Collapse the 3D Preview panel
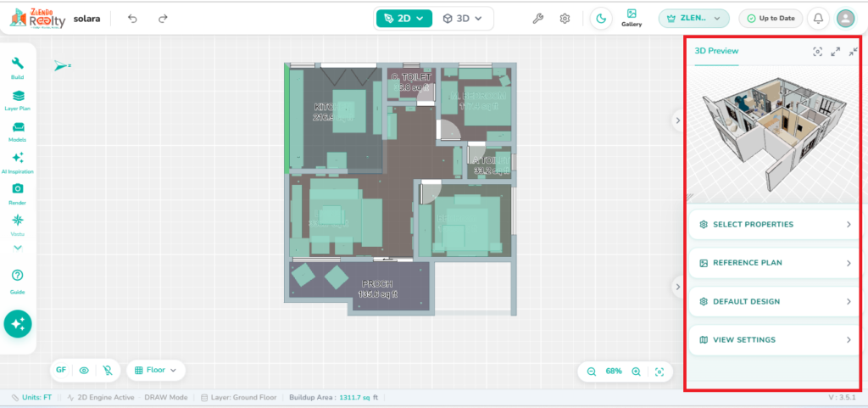Screen dimensions: 868x408 coord(853,52)
